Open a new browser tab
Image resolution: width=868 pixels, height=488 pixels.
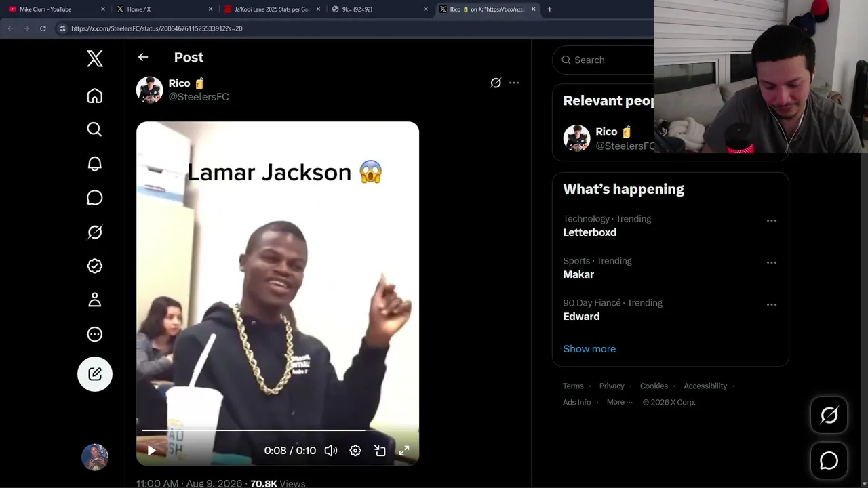tap(549, 9)
